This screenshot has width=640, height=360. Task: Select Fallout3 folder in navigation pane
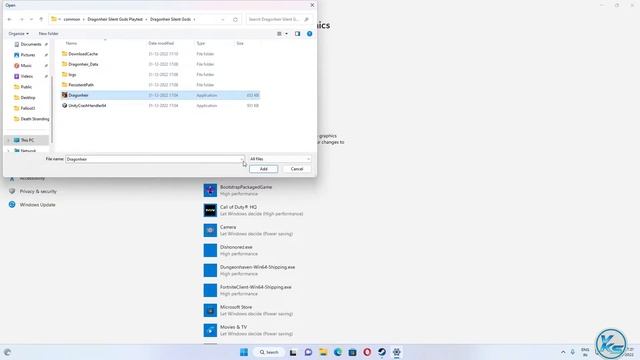click(28, 108)
